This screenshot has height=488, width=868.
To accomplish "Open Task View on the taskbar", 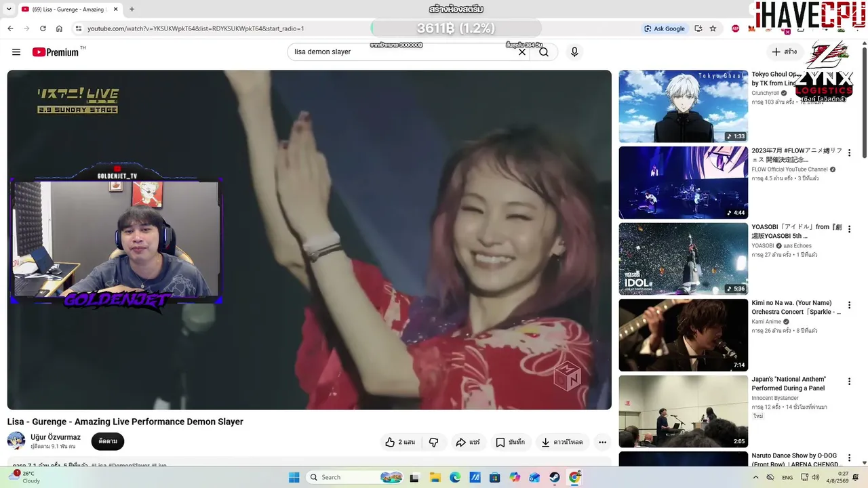I will (414, 477).
